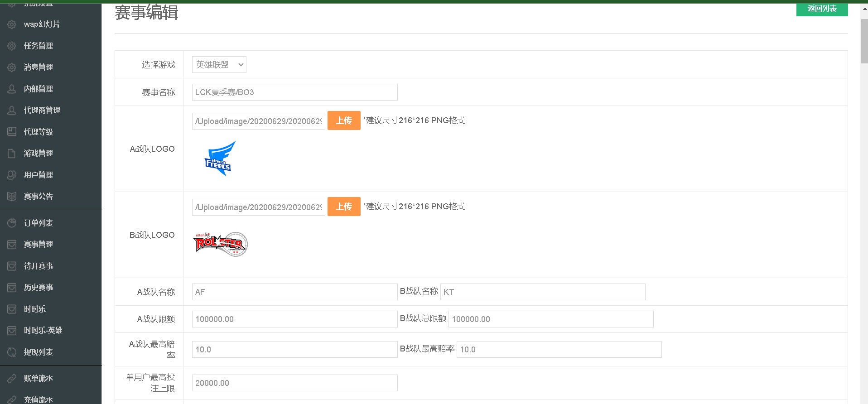The width and height of the screenshot is (868, 404).
Task: Click the link icon next to 账单流水
Action: coord(12,378)
